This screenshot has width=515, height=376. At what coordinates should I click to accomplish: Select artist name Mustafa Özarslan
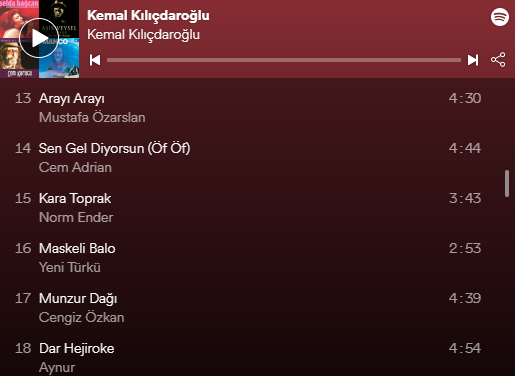tap(92, 117)
